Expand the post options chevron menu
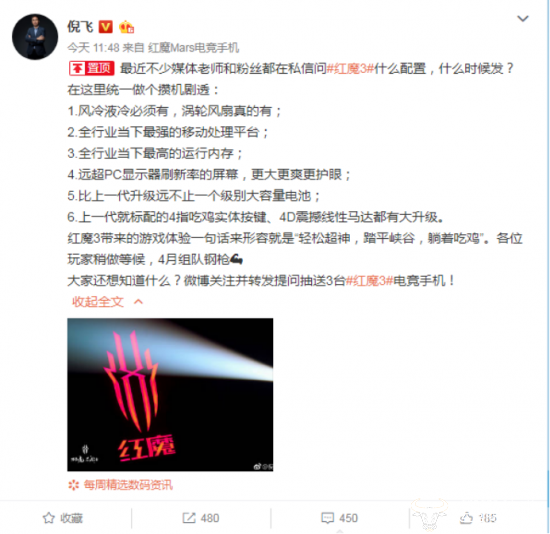 click(523, 18)
